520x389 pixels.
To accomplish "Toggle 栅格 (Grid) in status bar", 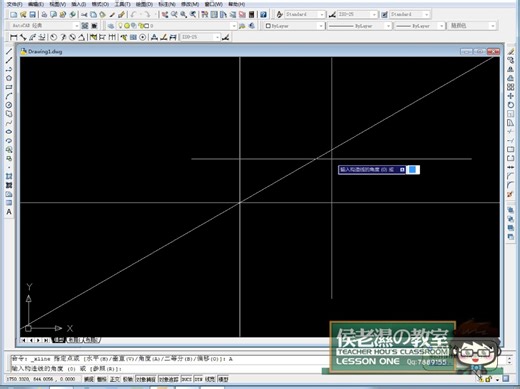I will pos(101,379).
